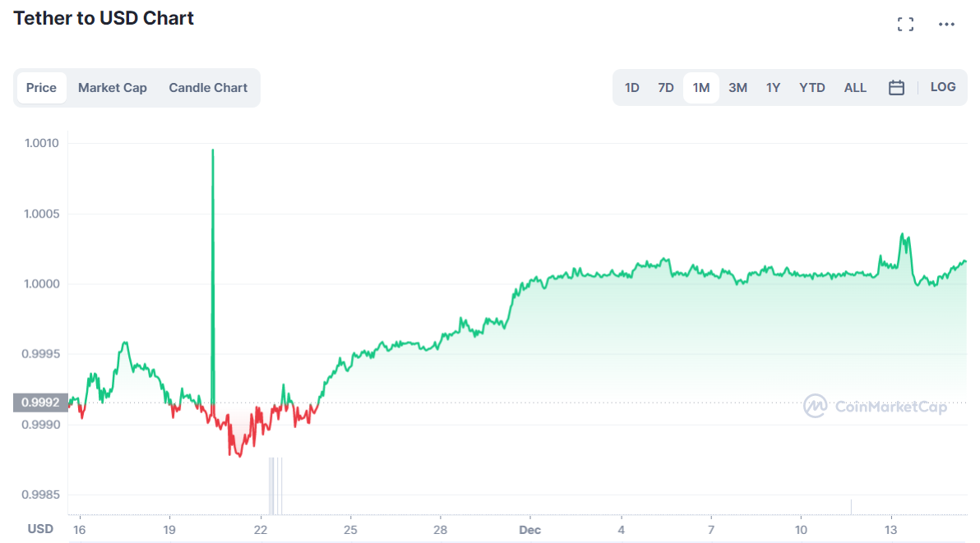Image resolution: width=980 pixels, height=543 pixels.
Task: Select the YTD range control
Action: [x=811, y=86]
